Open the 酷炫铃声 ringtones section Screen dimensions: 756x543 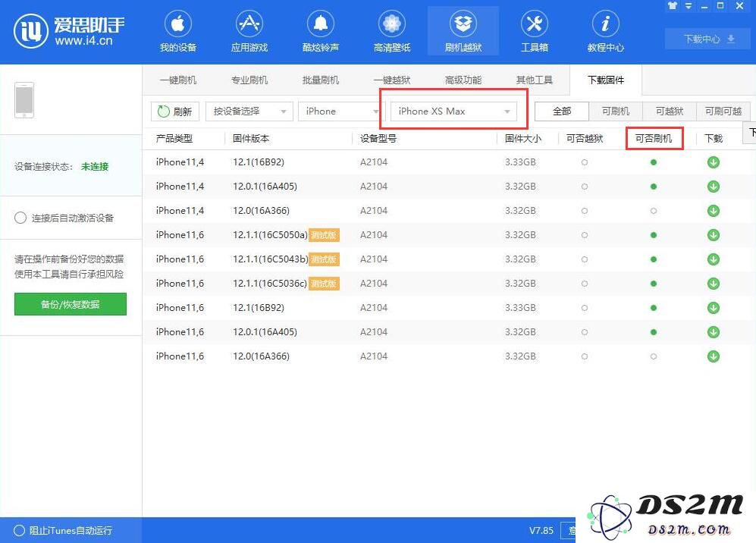pyautogui.click(x=321, y=31)
